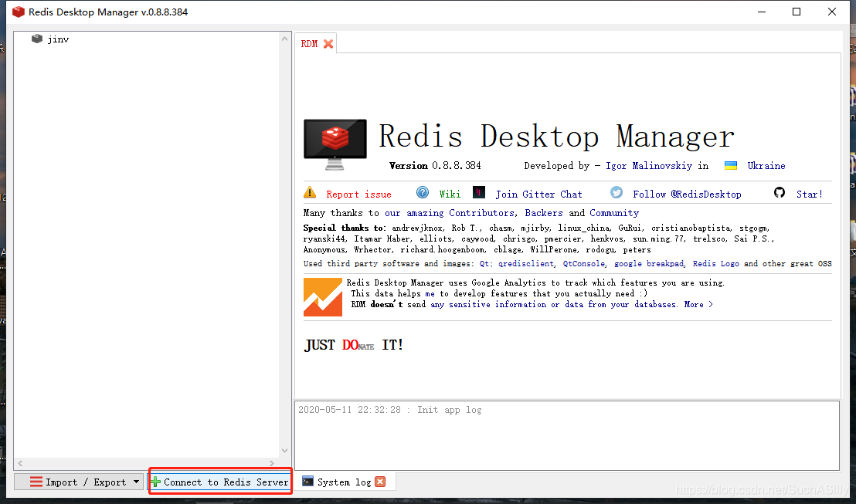Click the QtConsole link
The image size is (856, 504).
[583, 263]
